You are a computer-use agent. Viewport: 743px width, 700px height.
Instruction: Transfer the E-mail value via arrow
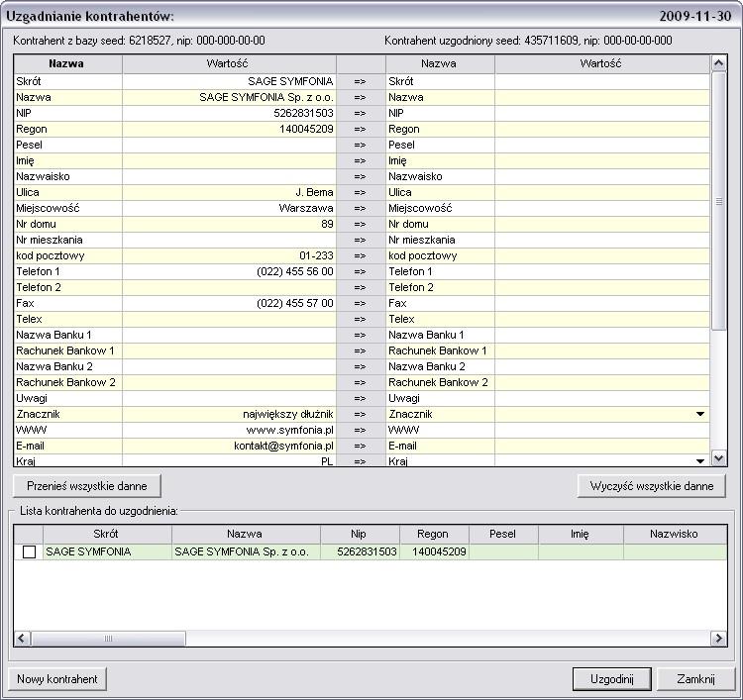point(361,446)
